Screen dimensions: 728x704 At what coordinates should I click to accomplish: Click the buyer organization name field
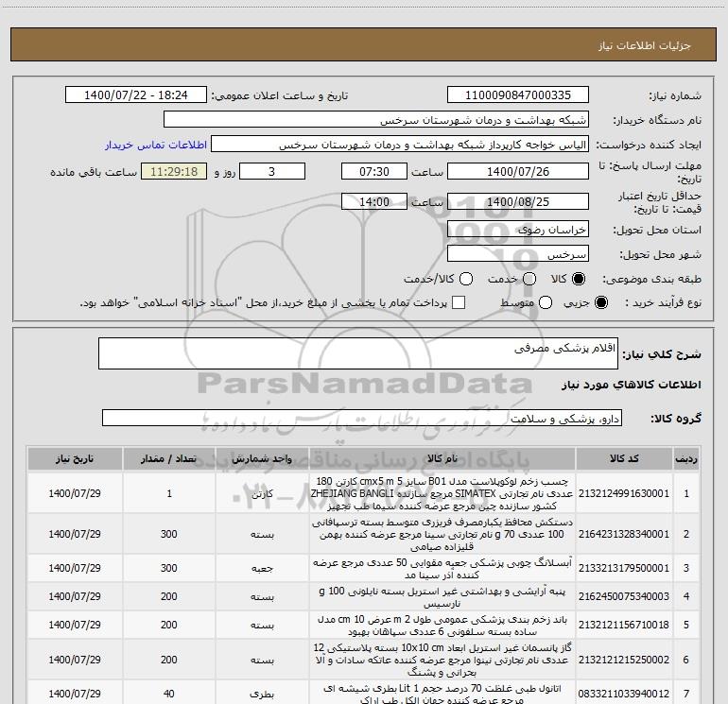point(376,120)
